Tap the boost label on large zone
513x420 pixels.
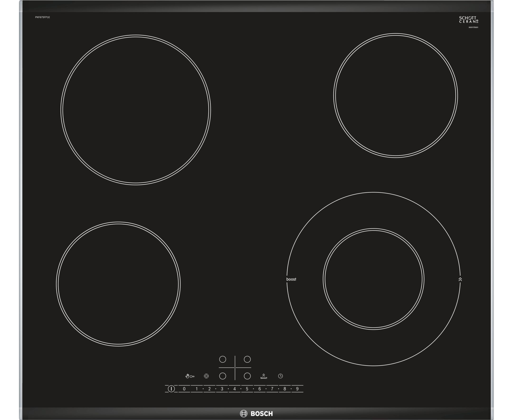coord(291,279)
